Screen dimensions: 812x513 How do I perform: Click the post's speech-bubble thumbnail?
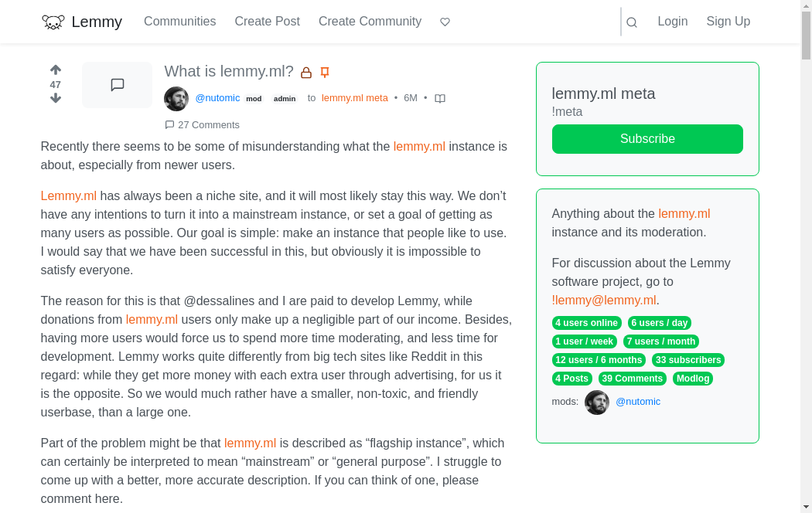click(x=118, y=85)
